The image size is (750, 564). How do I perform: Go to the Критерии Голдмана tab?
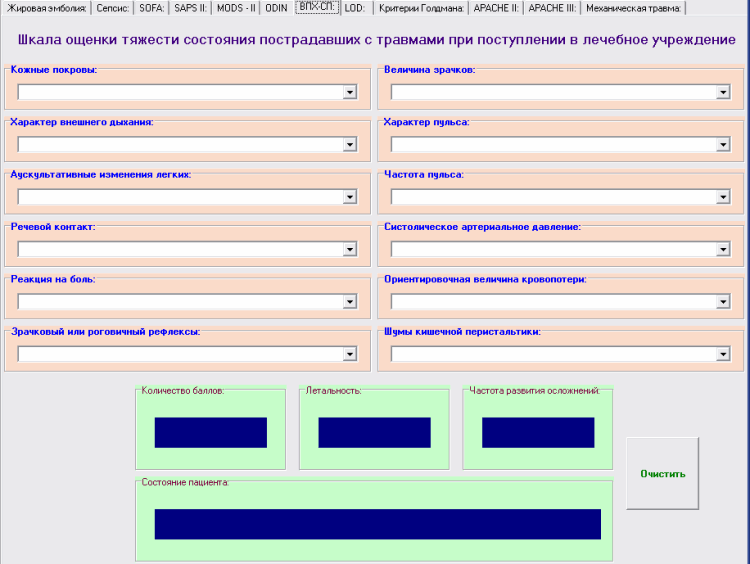[421, 8]
